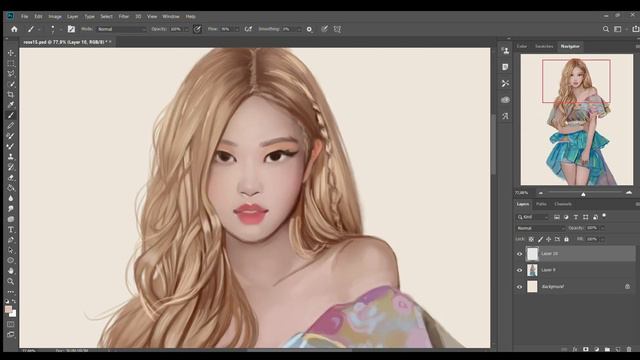Toggle airbrush build-up effects

tap(248, 29)
